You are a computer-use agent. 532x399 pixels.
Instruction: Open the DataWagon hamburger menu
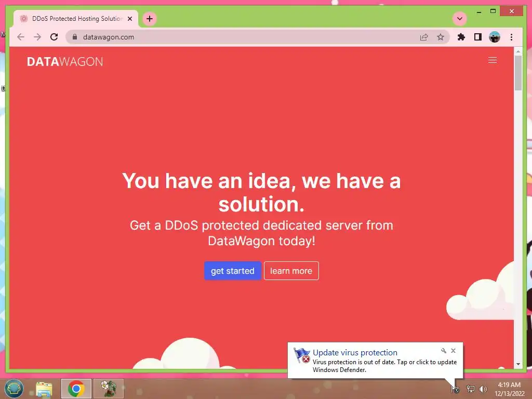pos(493,60)
